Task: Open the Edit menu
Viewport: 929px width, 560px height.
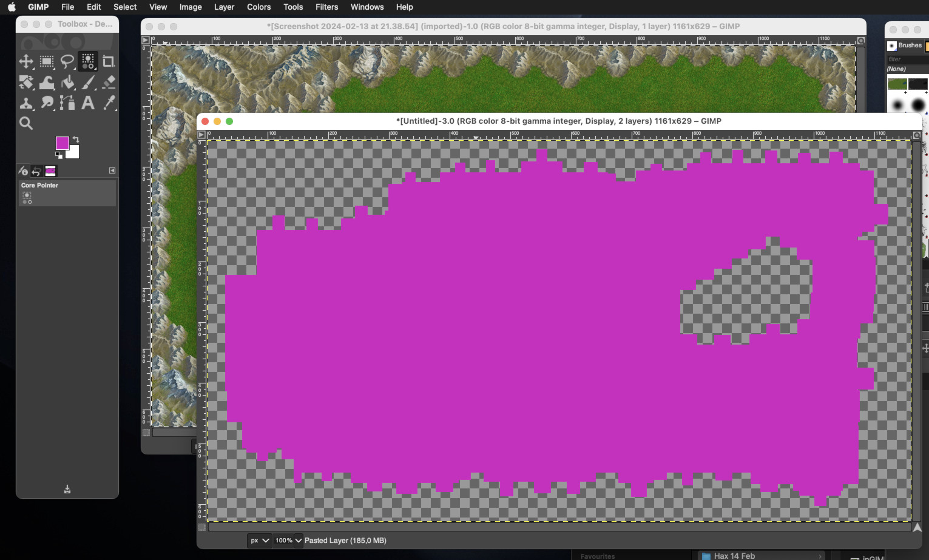Action: pos(94,7)
